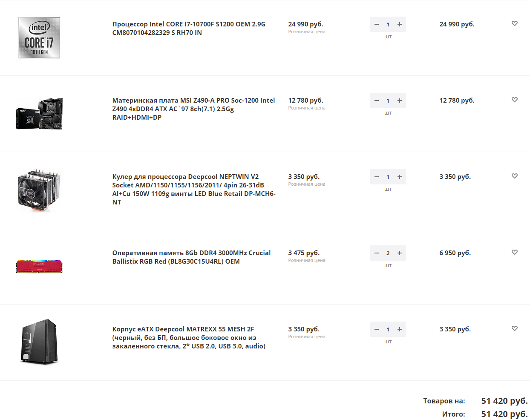Screen dimensions: 530x420
Task: Click the red Ballistix RAM thumbnail image
Action: [39, 266]
